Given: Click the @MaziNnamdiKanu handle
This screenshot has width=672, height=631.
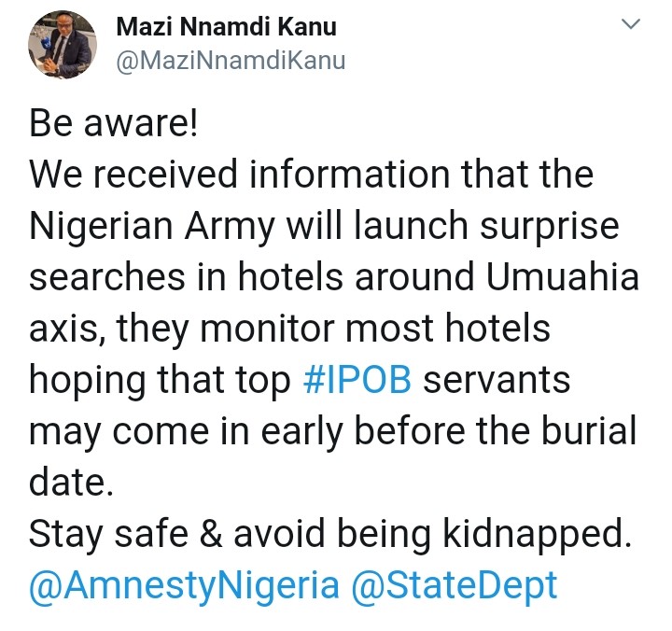Looking at the screenshot, I should click(x=231, y=61).
